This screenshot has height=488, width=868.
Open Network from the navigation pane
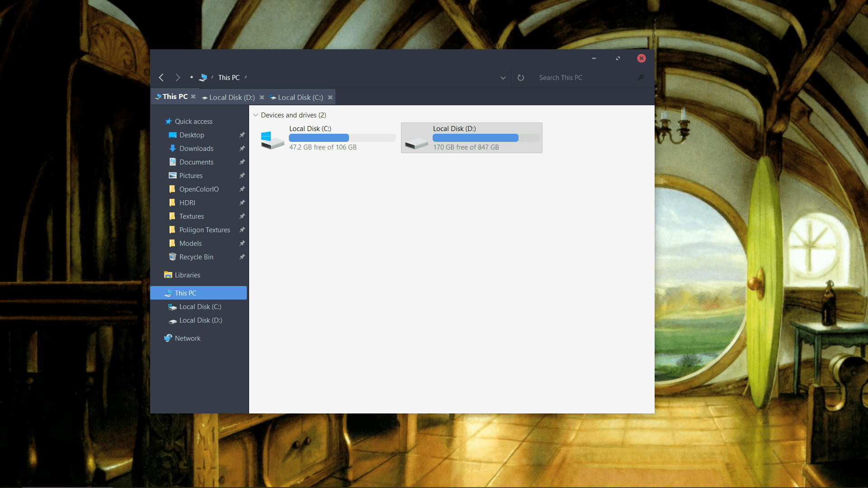(187, 338)
